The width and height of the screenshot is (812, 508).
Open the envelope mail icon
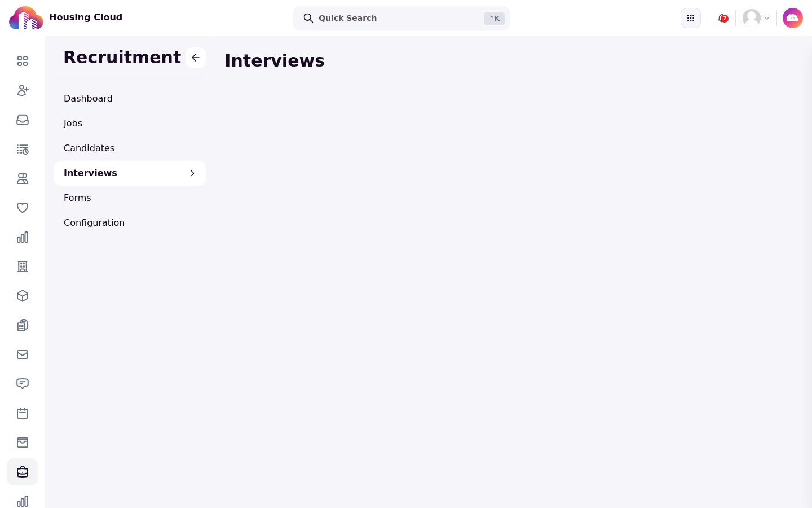(x=23, y=354)
